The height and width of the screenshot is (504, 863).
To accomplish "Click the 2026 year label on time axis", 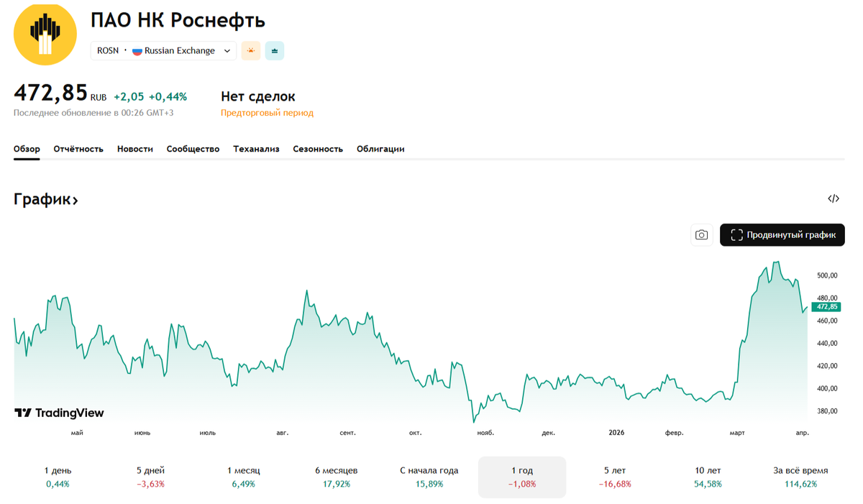I will click(x=616, y=433).
